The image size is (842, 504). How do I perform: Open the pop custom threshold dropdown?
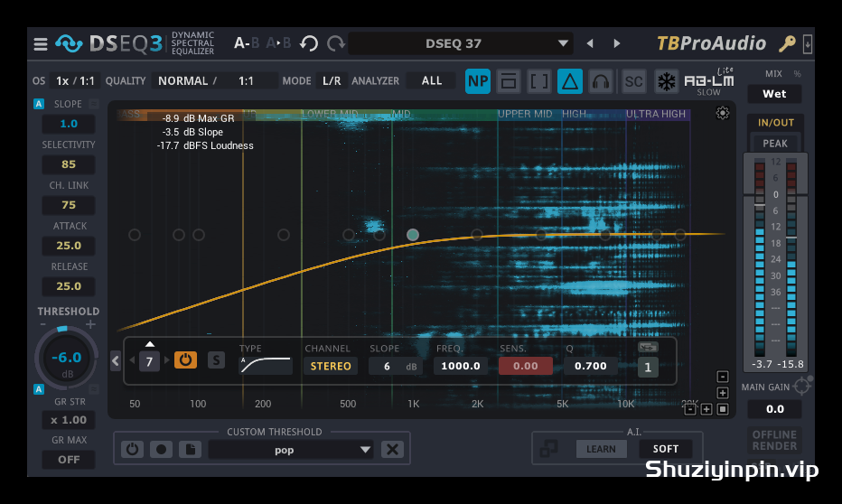(291, 450)
